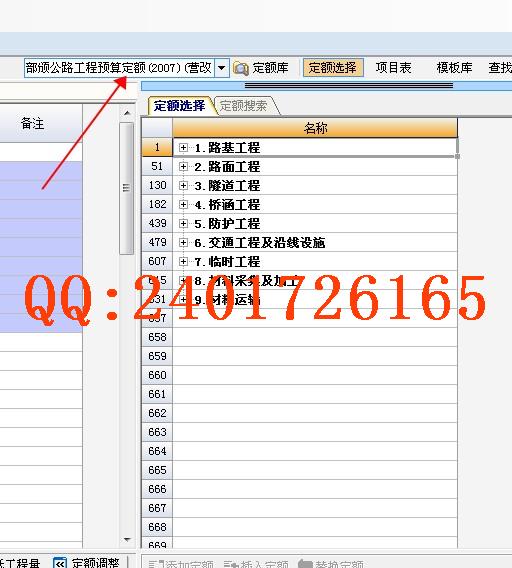This screenshot has height=568, width=512.
Task: Open the quota library dropdown arrow
Action: tap(221, 68)
